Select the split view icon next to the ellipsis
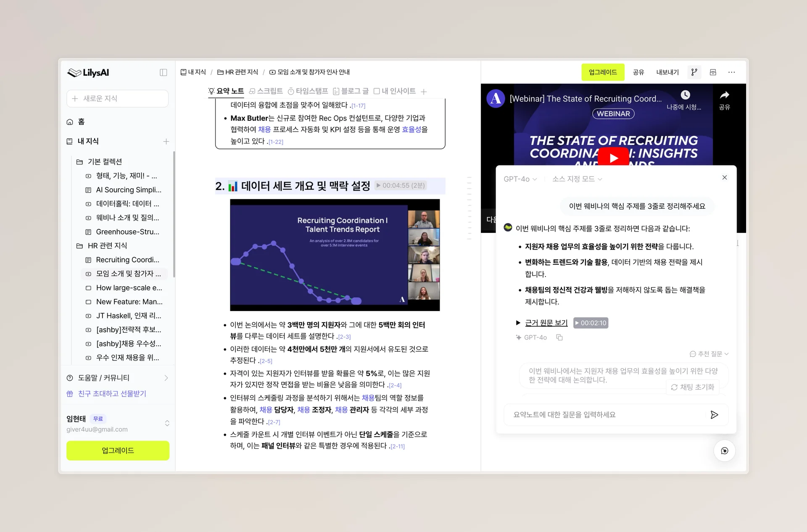 [x=713, y=72]
